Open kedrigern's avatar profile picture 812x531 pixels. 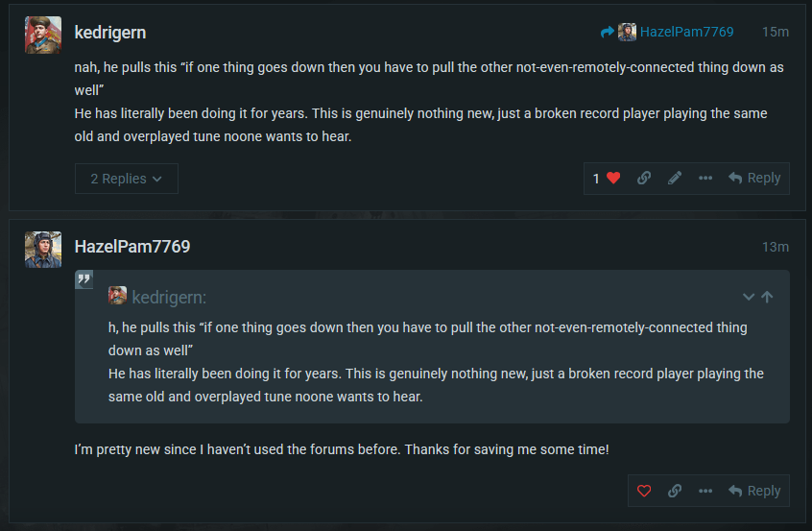(43, 35)
